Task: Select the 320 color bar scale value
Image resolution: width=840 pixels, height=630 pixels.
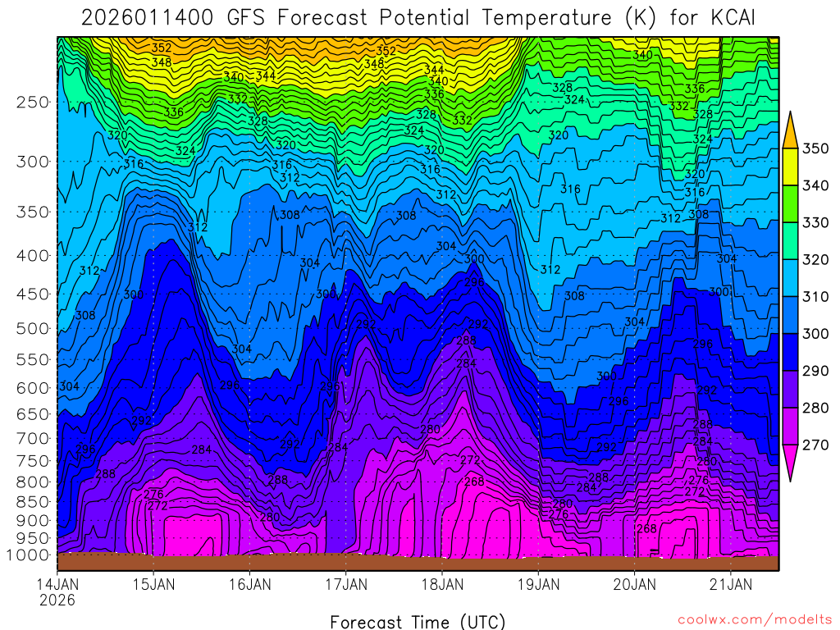Action: (815, 259)
